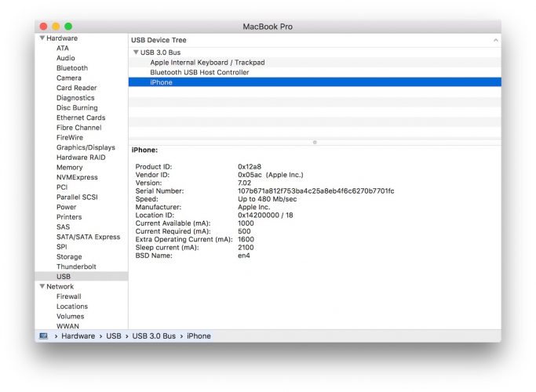
Task: Open the Thunderbolt category in sidebar
Action: (x=76, y=267)
